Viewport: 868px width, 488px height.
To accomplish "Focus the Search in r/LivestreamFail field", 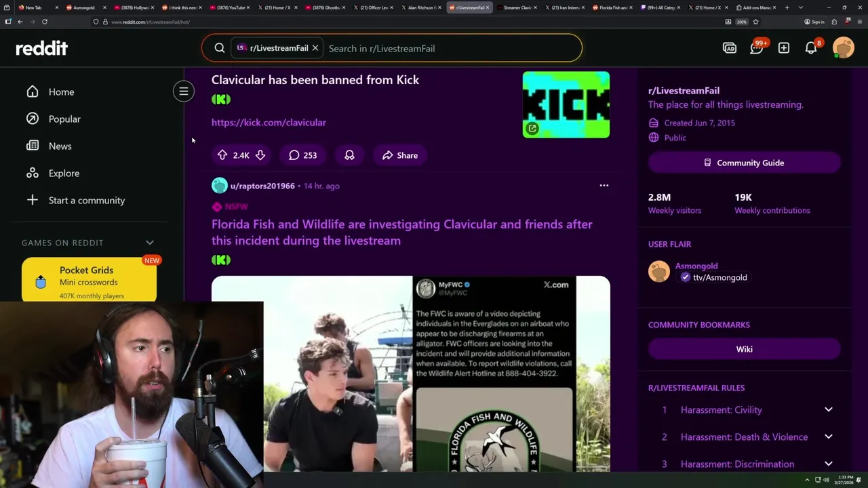I will pyautogui.click(x=451, y=48).
